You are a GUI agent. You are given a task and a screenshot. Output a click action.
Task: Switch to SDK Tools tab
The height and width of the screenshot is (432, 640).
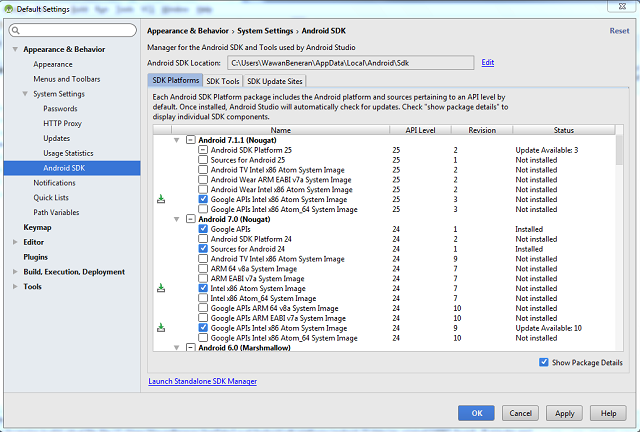pyautogui.click(x=223, y=81)
